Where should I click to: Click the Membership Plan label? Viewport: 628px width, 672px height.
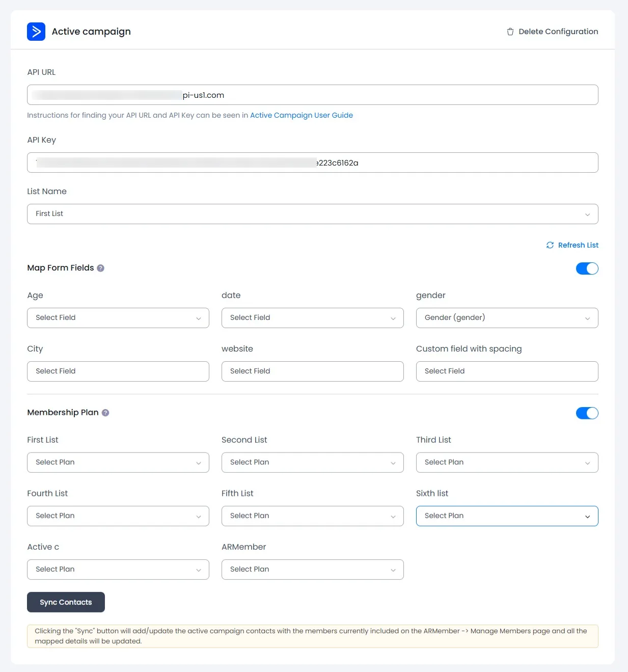pos(63,413)
